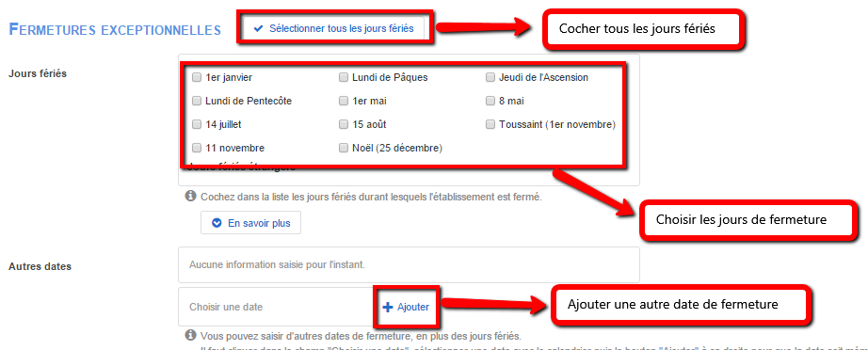
Task: Click the blue plus icon beside Ajouter
Action: coord(388,307)
